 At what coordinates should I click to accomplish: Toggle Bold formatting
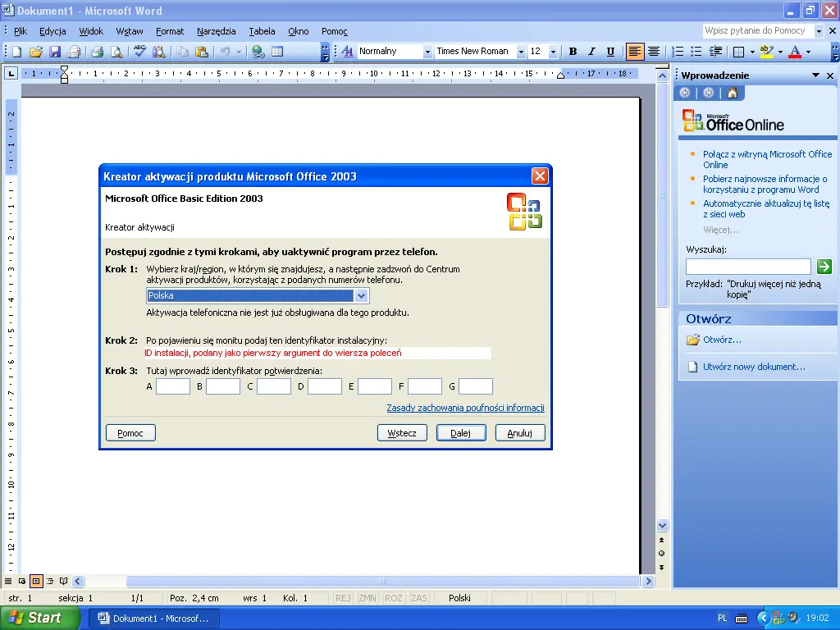click(x=573, y=52)
